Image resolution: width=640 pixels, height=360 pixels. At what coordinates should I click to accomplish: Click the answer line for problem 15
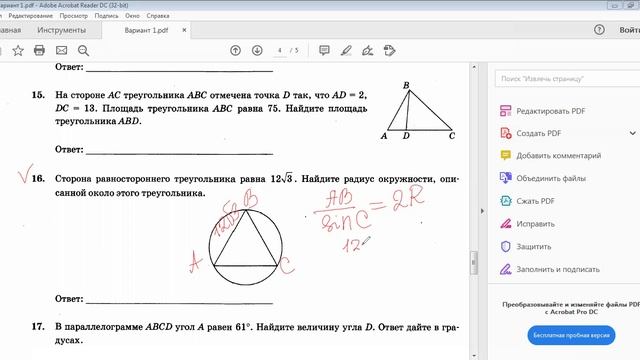(x=180, y=153)
